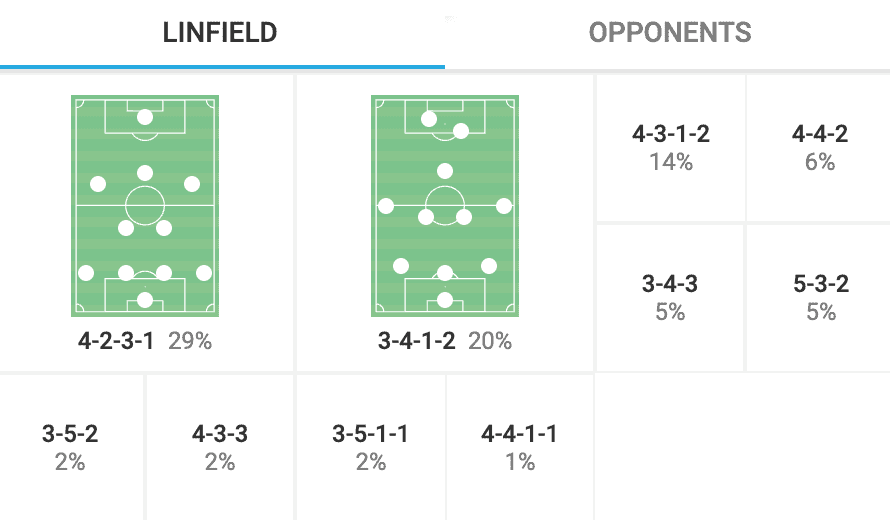Click the 20% usage value under 3-4-1-2
The height and width of the screenshot is (520, 890).
tap(489, 341)
